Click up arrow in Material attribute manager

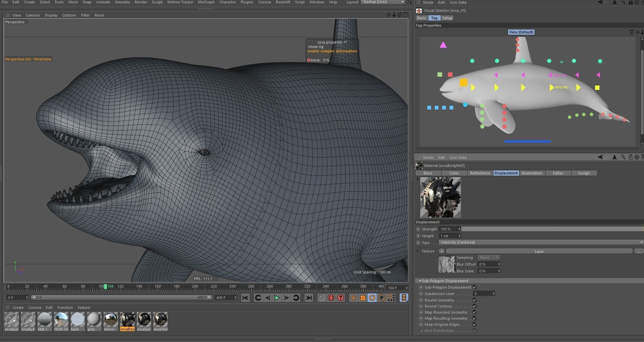point(615,157)
